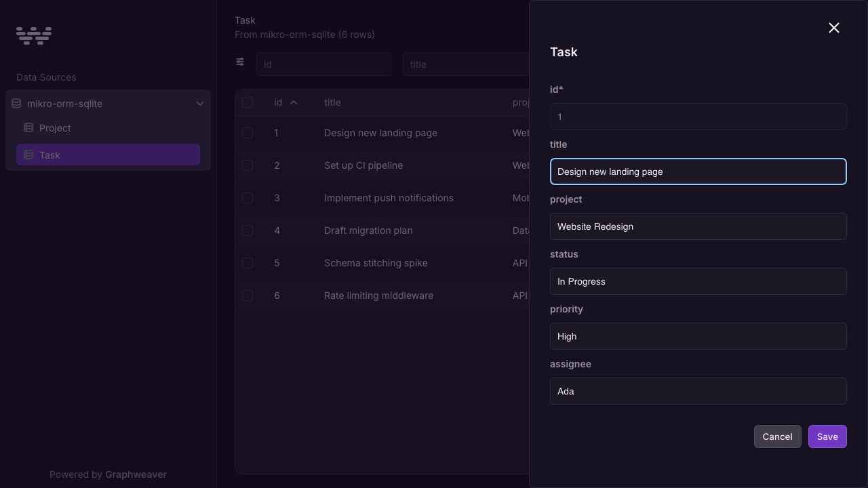
Task: Click the mikro-orm-sqlite source label
Action: tap(64, 104)
